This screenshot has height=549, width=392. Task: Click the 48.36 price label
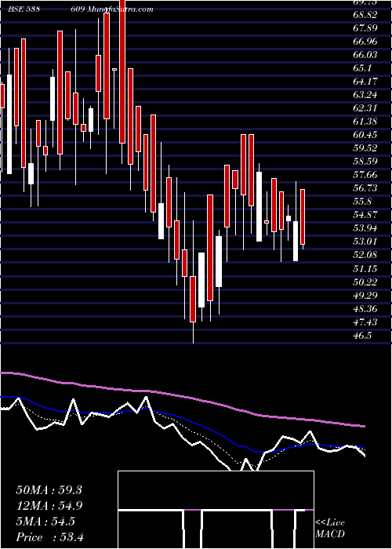[x=365, y=308]
